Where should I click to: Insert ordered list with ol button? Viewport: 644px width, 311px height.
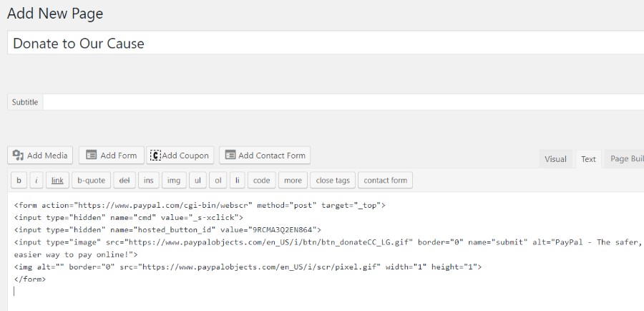click(x=218, y=181)
